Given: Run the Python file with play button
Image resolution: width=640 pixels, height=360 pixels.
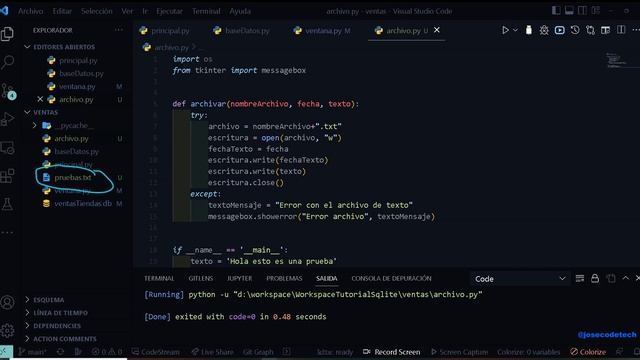Looking at the screenshot, I should (x=505, y=30).
